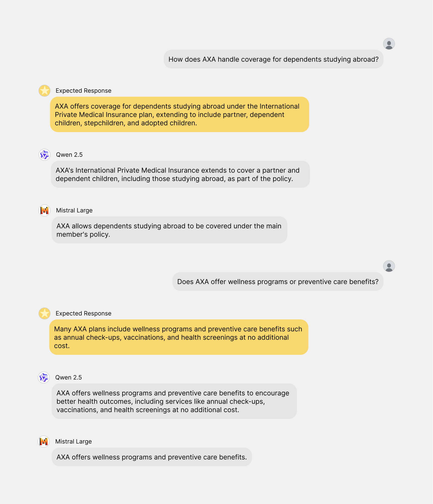Image resolution: width=433 pixels, height=504 pixels.
Task: Click the first 'Qwen 2.5' model name label
Action: [x=69, y=155]
